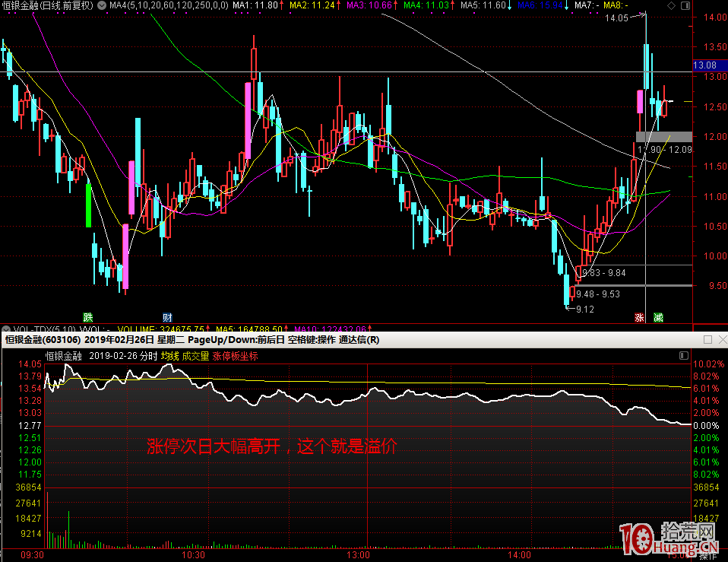Maximize the 恒银金融 intraday popup window
728x562 pixels.
pos(707,339)
